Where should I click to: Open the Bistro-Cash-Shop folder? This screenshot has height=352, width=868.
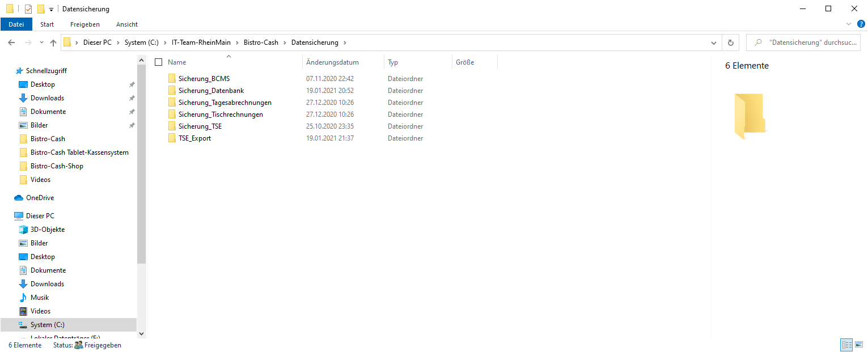point(57,166)
